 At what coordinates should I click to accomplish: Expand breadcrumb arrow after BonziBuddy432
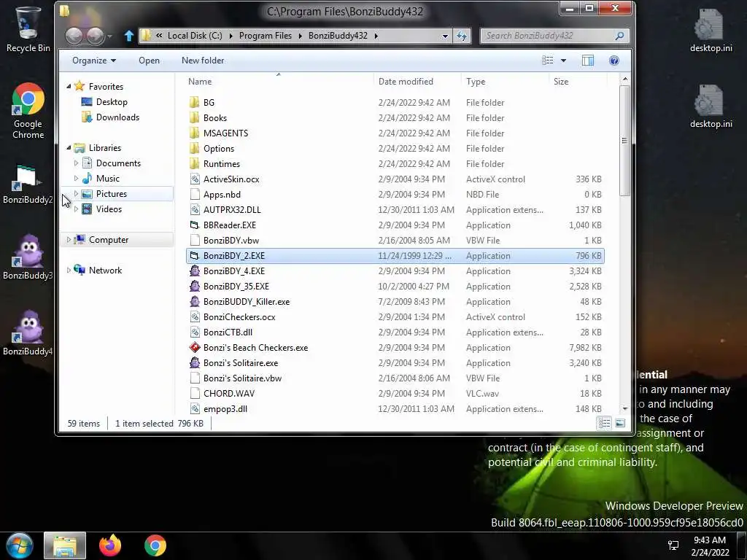(376, 36)
